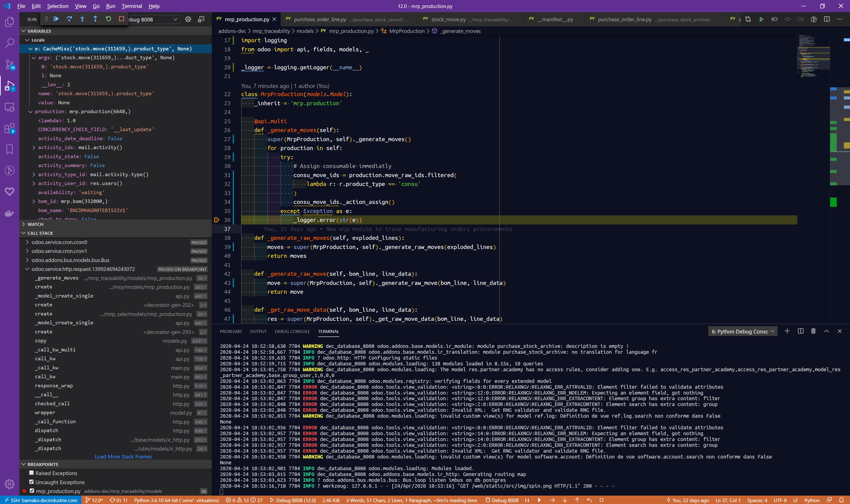The image size is (850, 504).
Task: Open Extensions in the activity bar
Action: [10, 128]
